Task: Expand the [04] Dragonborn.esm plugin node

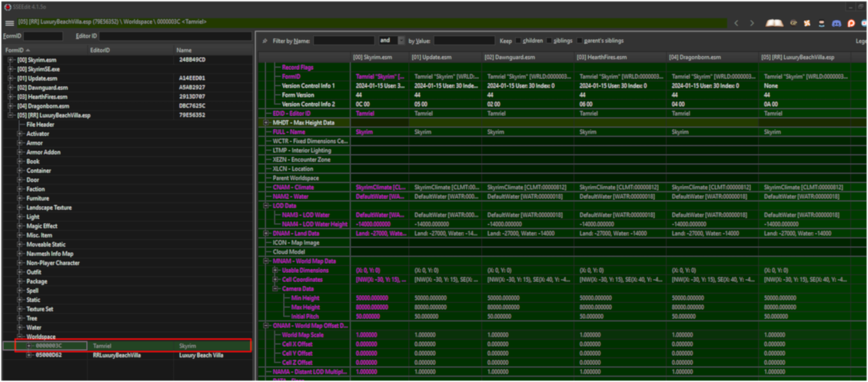Action: (x=11, y=106)
